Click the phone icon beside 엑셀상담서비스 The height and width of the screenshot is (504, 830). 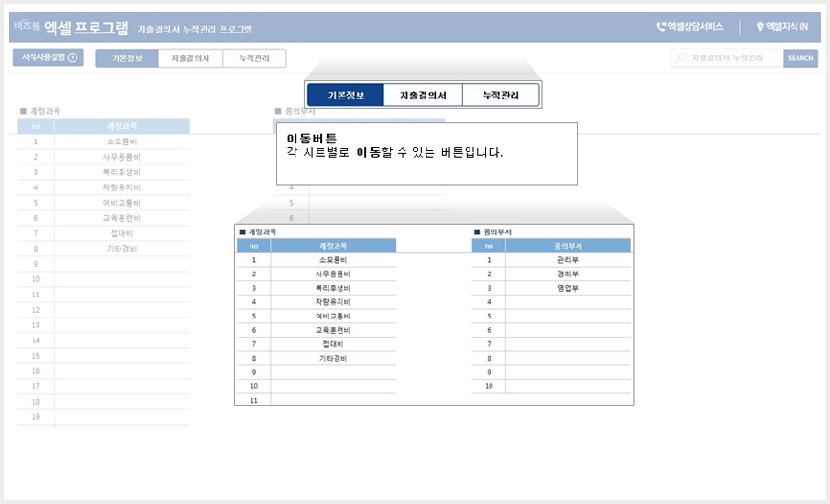pyautogui.click(x=661, y=26)
